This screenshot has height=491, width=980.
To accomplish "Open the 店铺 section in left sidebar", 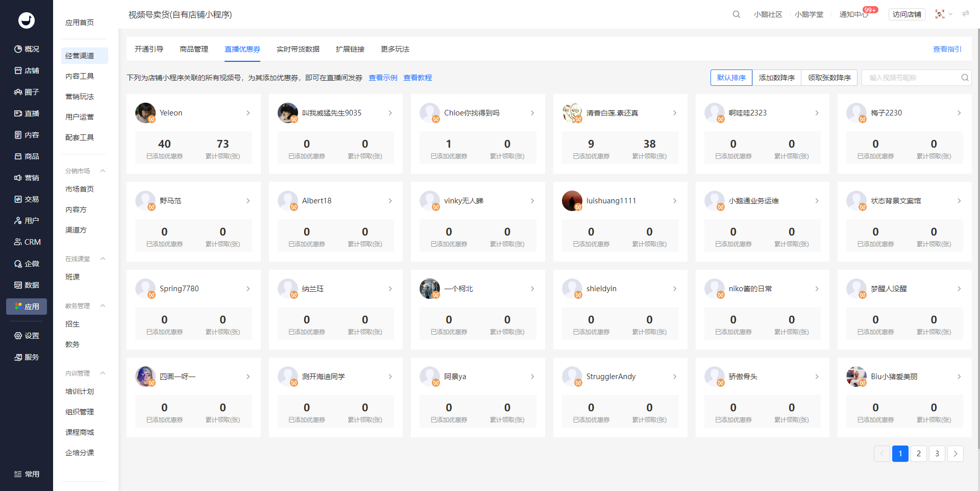I will click(27, 71).
